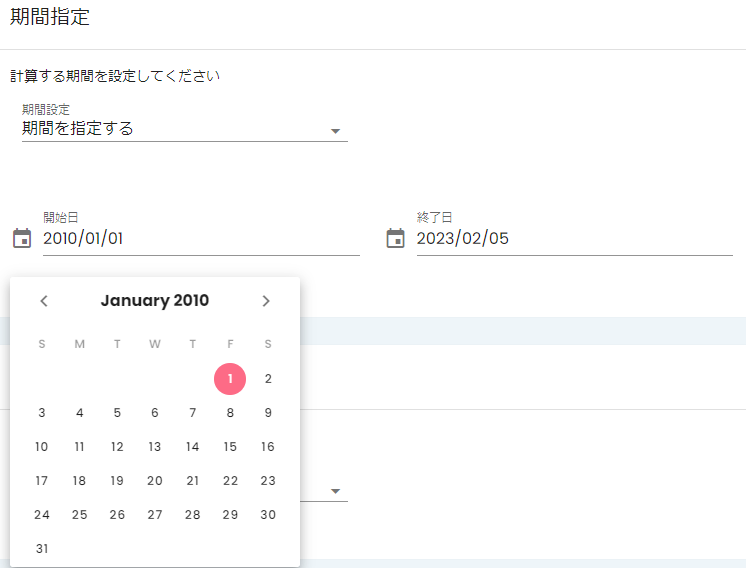Pick day 24 in the calendar
746x568 pixels.
42,515
